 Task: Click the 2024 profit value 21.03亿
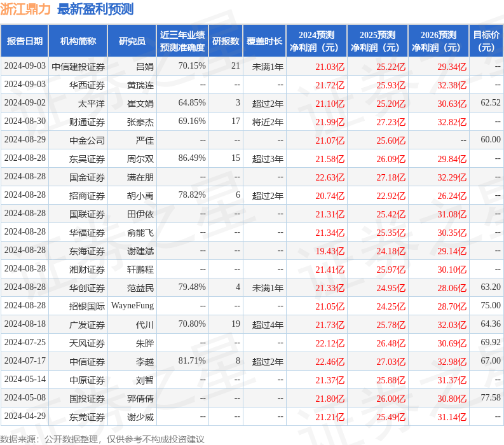(x=330, y=67)
